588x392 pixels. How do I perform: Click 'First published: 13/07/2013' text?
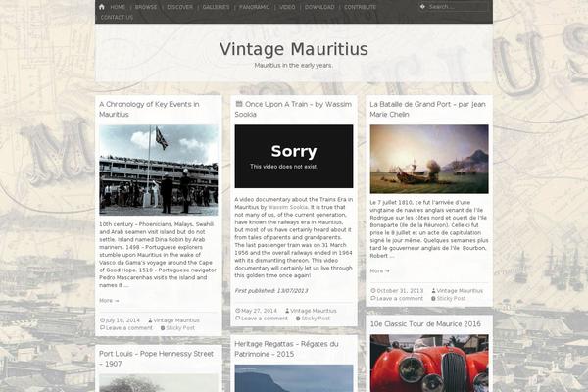click(x=271, y=291)
